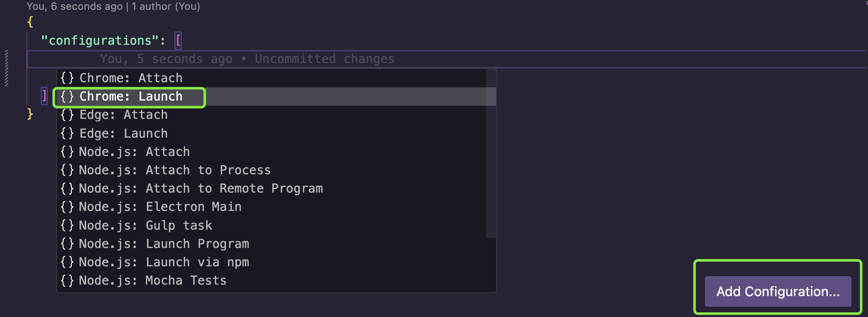The width and height of the screenshot is (868, 317).
Task: Click the "configurations" key text
Action: [100, 40]
